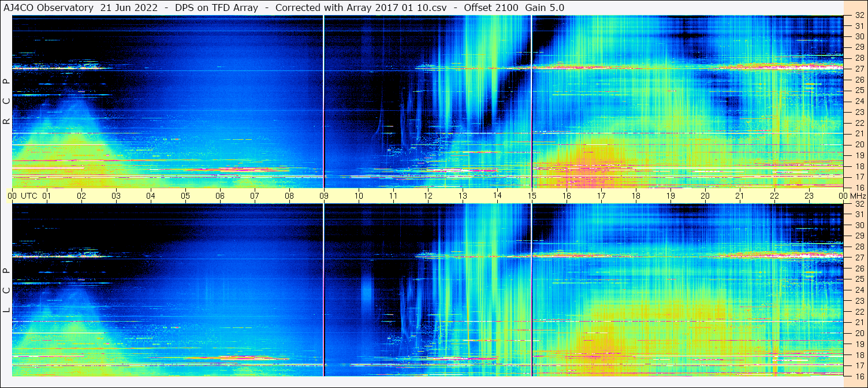Image resolution: width=868 pixels, height=388 pixels.
Task: Click '26' MHz tick on LCP frequency scale
Action: (x=859, y=268)
